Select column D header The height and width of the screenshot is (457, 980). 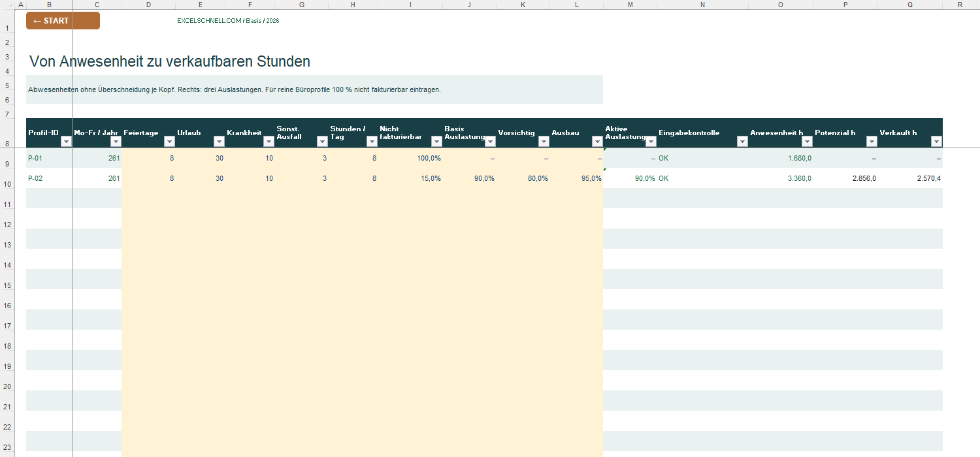coord(148,5)
